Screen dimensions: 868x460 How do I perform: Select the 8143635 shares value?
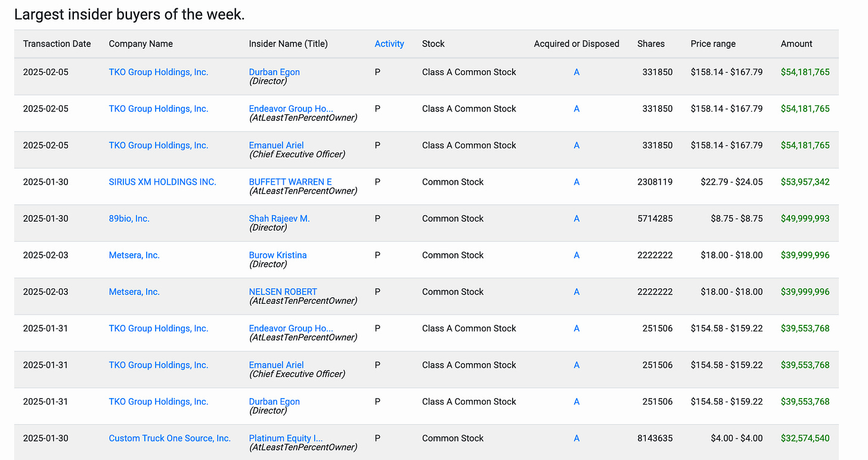(655, 439)
